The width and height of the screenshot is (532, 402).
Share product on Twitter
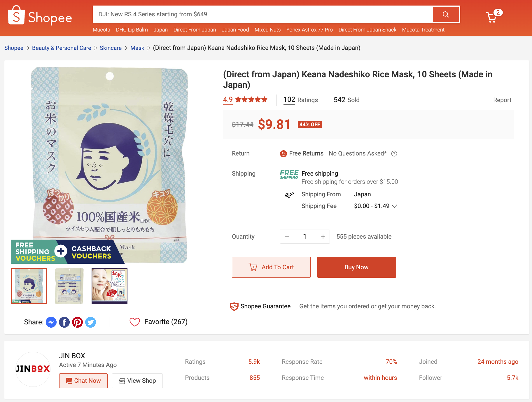tap(90, 322)
